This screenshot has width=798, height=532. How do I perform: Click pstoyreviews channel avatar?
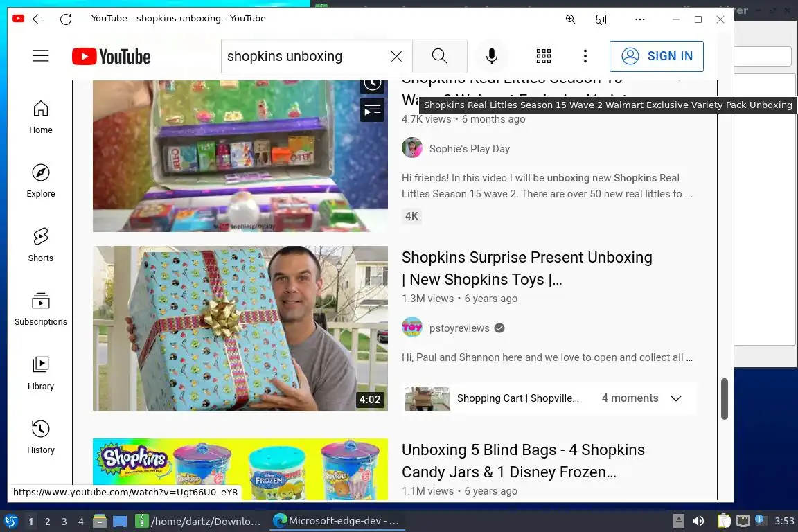click(x=411, y=328)
